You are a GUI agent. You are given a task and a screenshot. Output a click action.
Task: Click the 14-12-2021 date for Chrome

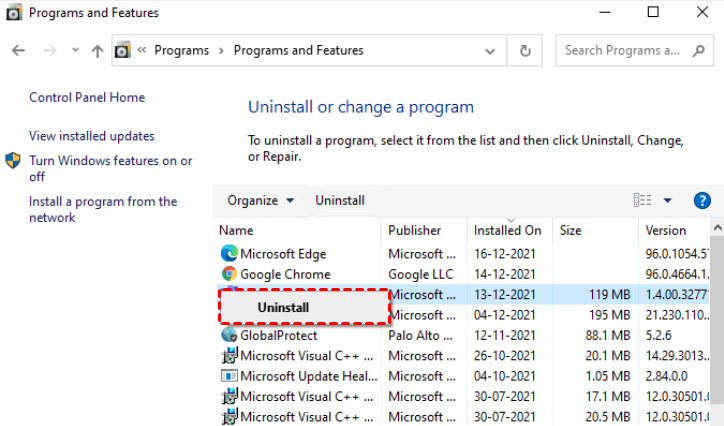(504, 274)
